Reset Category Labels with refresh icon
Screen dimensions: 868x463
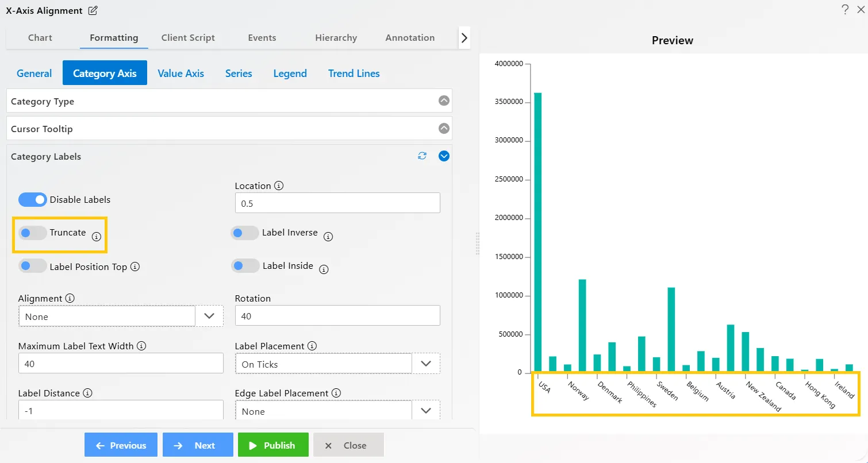tap(423, 156)
